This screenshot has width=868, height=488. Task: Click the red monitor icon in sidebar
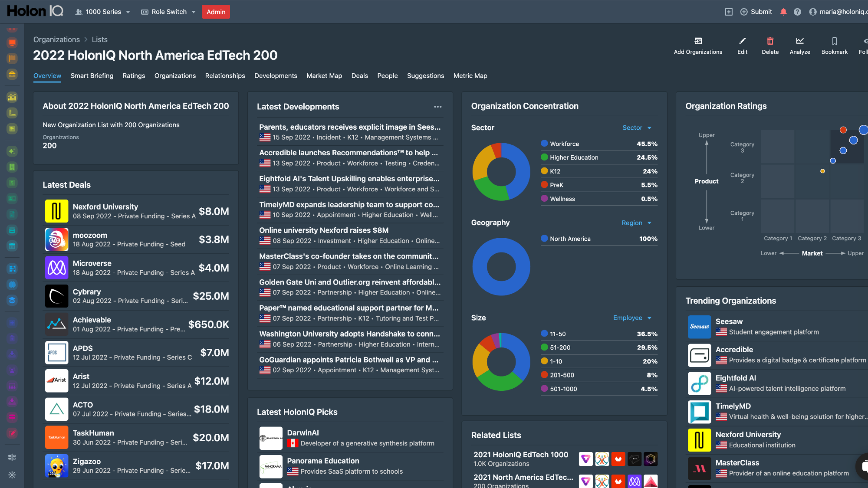12,43
